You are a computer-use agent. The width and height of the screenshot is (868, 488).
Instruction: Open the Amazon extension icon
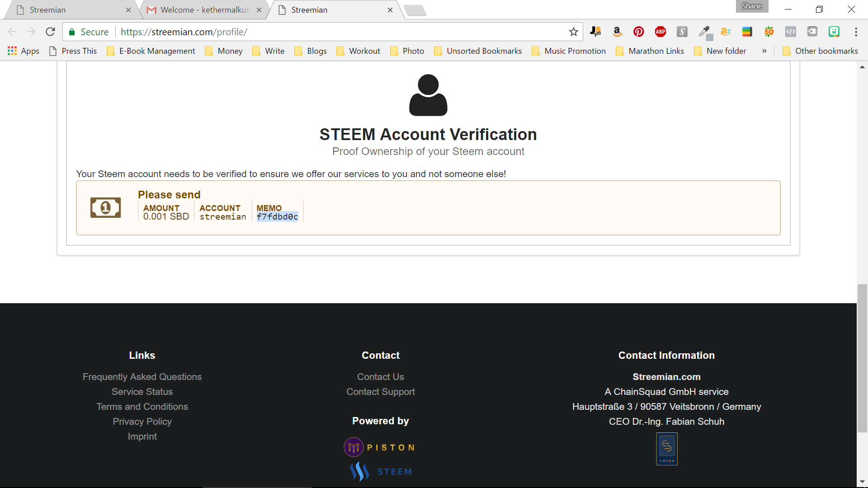[617, 32]
